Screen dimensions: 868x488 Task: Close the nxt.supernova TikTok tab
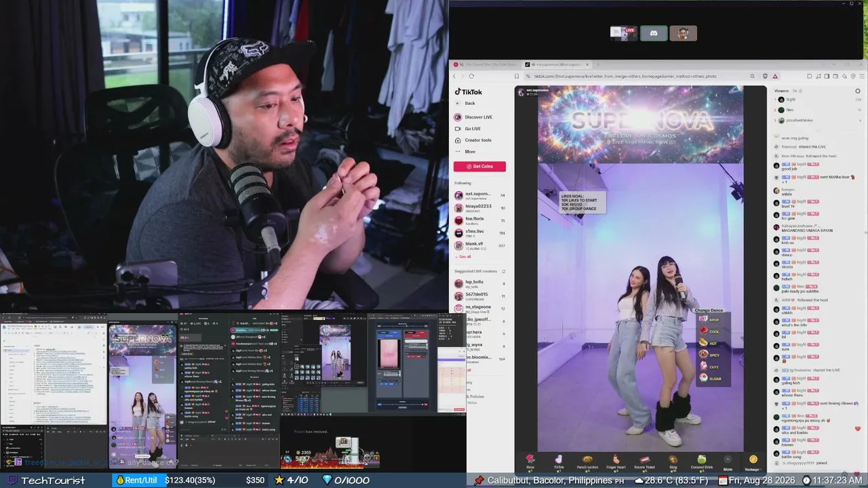tap(587, 64)
